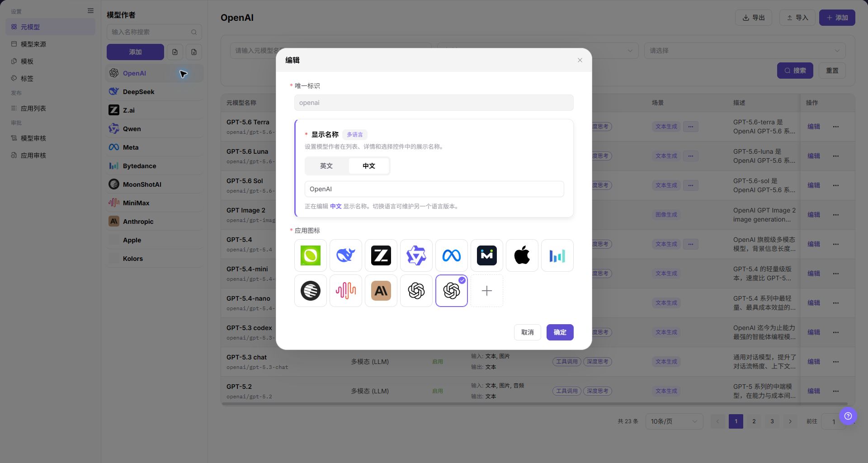Click the Import button
868x463 pixels.
797,18
